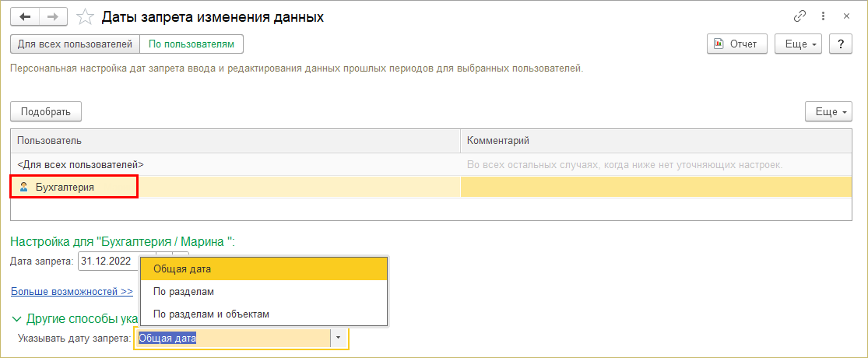
Task: Open the top 'Еще' dropdown menu
Action: click(799, 44)
